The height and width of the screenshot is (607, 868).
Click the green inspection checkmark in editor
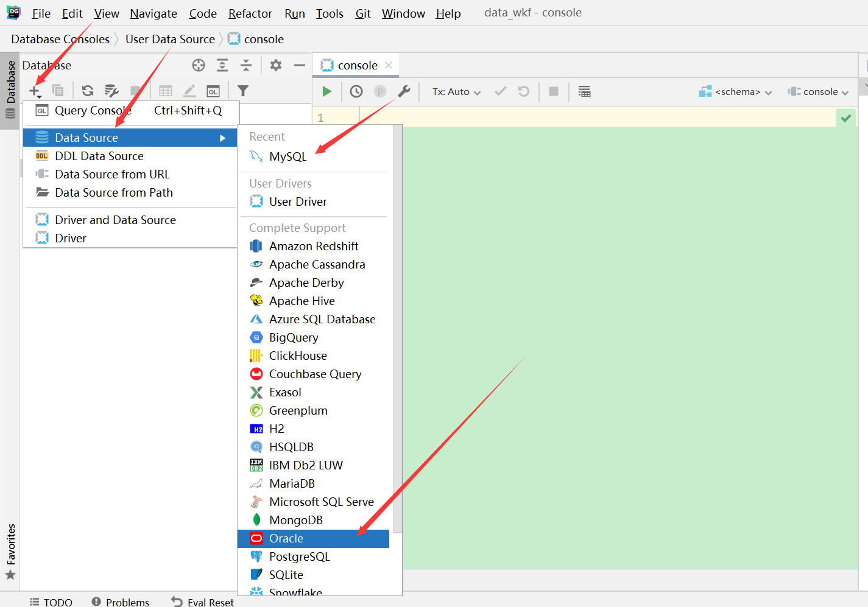845,118
